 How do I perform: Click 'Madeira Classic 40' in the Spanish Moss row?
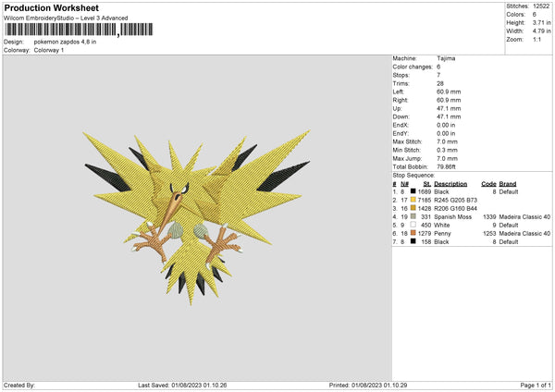pos(524,217)
